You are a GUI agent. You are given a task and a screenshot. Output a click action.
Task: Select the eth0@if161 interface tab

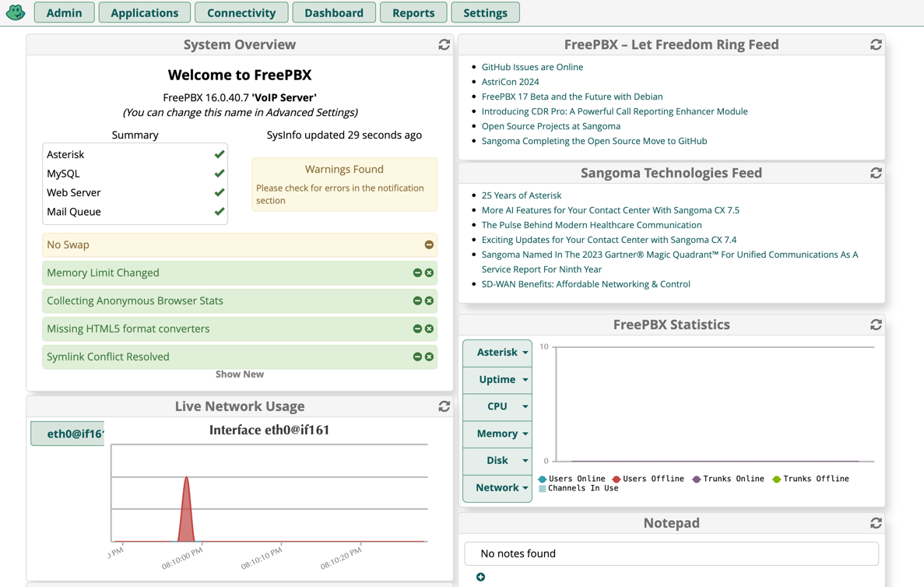(68, 434)
